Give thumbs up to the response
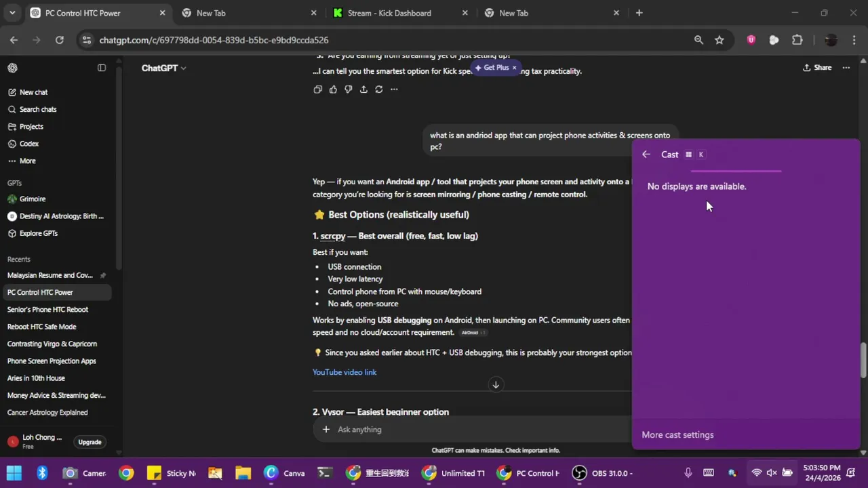 [x=333, y=89]
